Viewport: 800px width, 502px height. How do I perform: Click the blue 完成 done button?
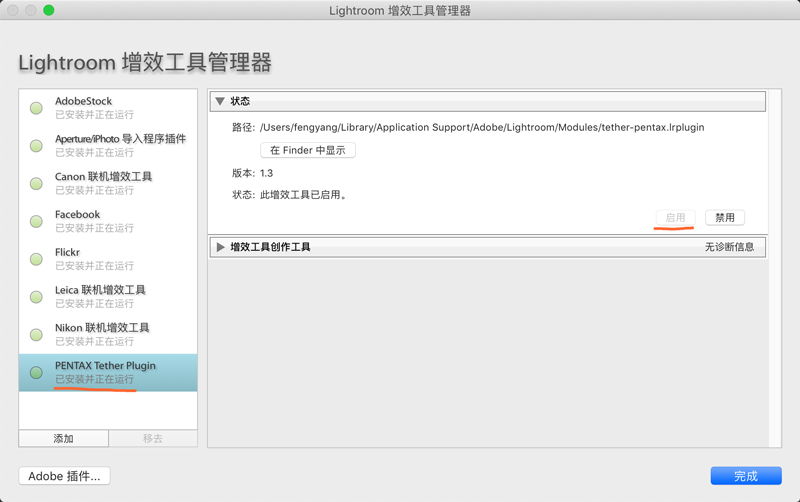click(746, 476)
